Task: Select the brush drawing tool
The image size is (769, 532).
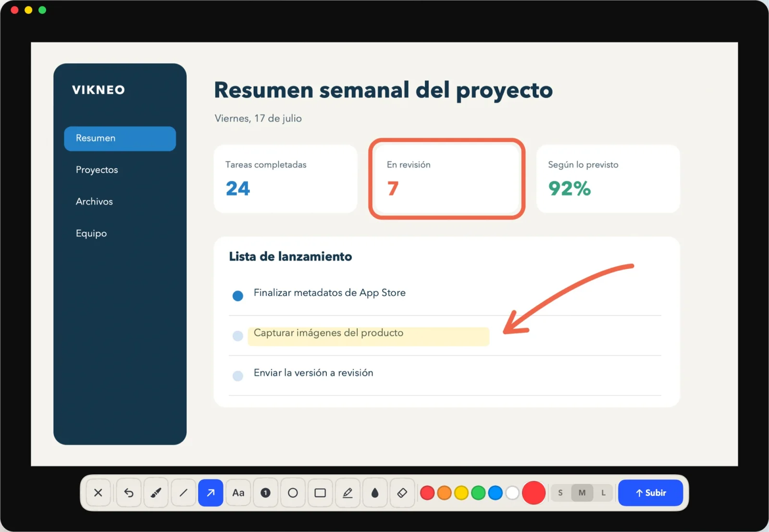Action: tap(156, 493)
